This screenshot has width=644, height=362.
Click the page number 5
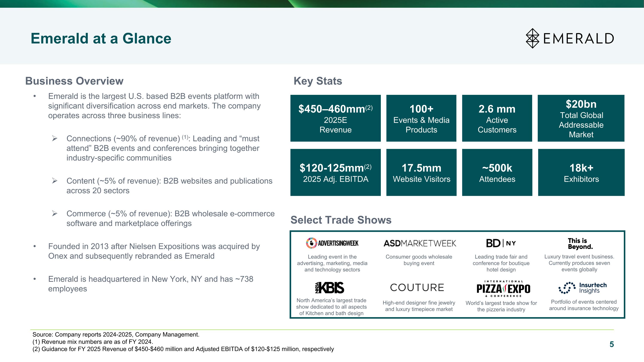point(612,344)
